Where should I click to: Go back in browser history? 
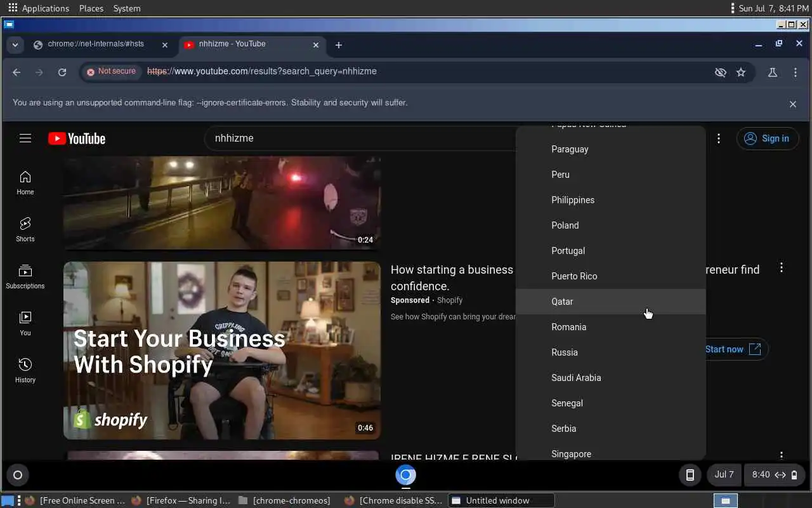[17, 72]
